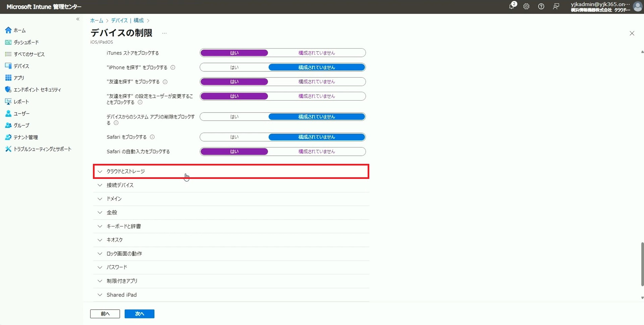The height and width of the screenshot is (325, 644).
Task: Expand the Shared iPad section
Action: pos(121,295)
